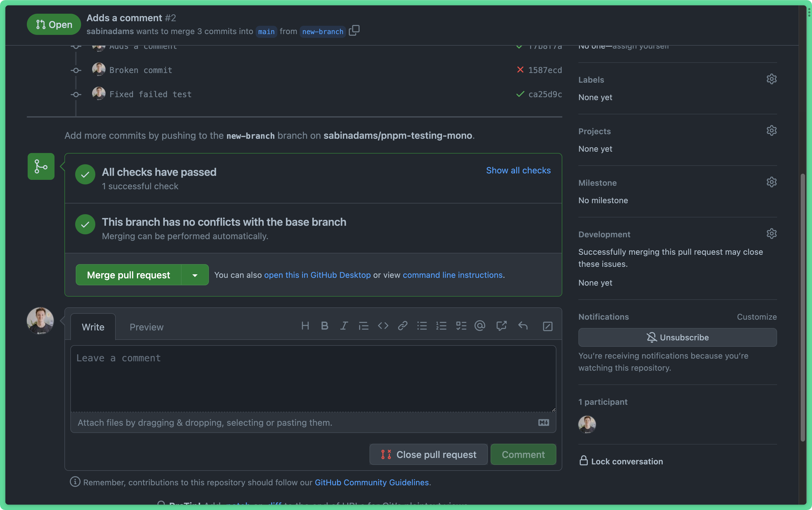Click the link insertion icon in comment editor
This screenshot has width=812, height=510.
click(403, 326)
